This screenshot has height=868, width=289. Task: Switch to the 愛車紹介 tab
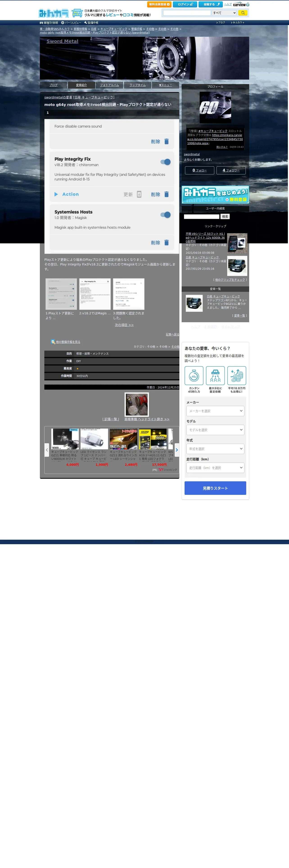(81, 85)
